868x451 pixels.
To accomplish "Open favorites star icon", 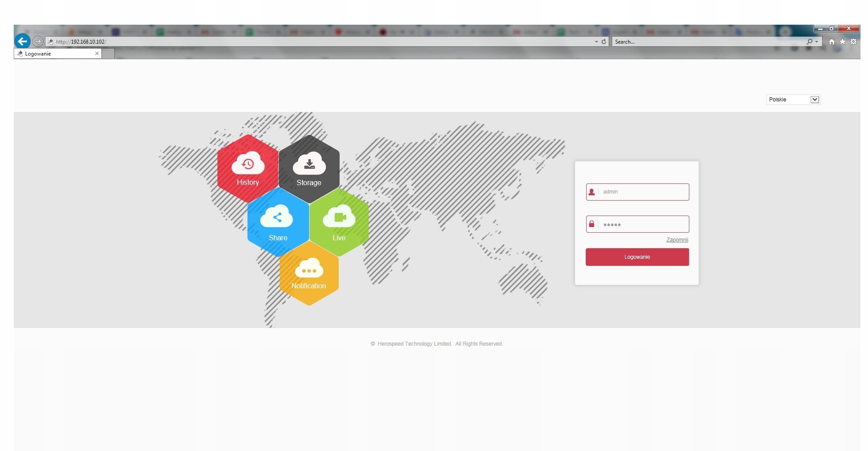I will 842,41.
